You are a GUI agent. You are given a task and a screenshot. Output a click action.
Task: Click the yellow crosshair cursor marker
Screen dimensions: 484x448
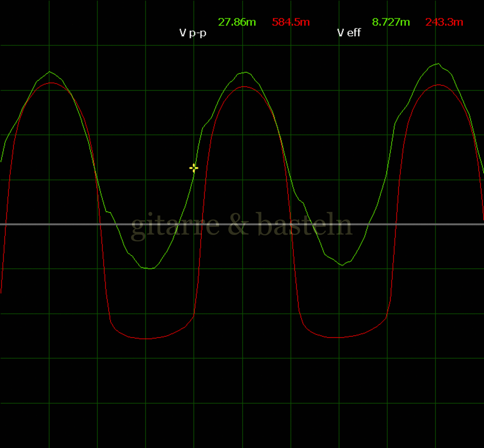tap(194, 168)
